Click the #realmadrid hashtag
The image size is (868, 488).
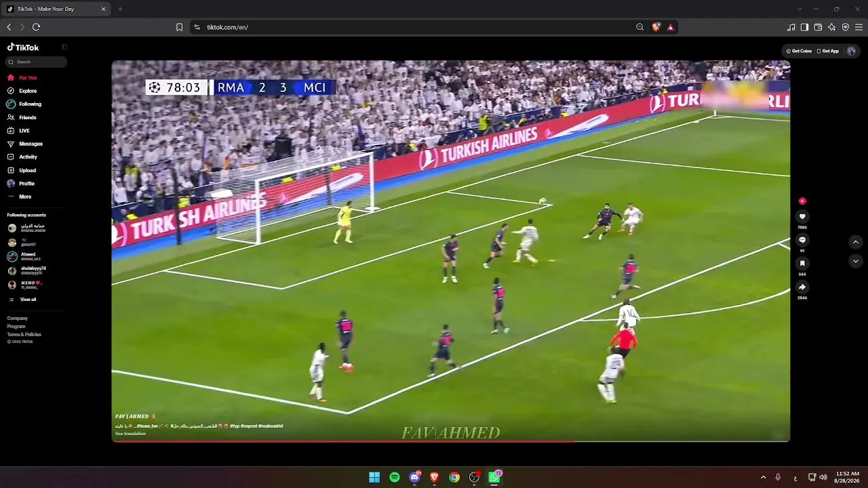tap(270, 426)
